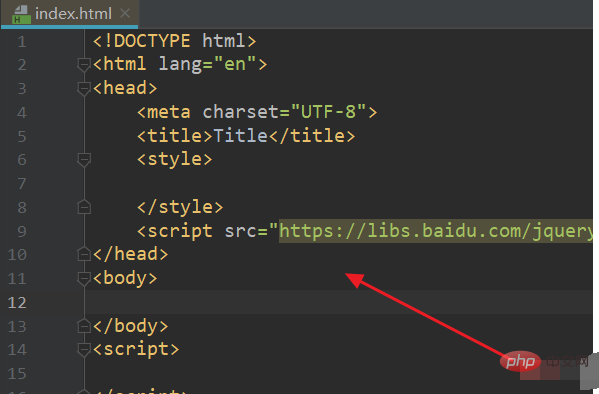
Task: Collapse the body tag fold on line 11
Action: click(x=84, y=278)
